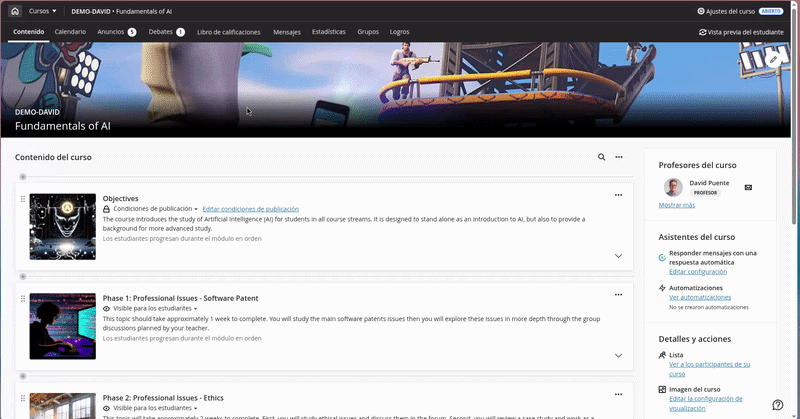The image size is (800, 419).
Task: Click the auto-reply assistant icon
Action: [662, 257]
